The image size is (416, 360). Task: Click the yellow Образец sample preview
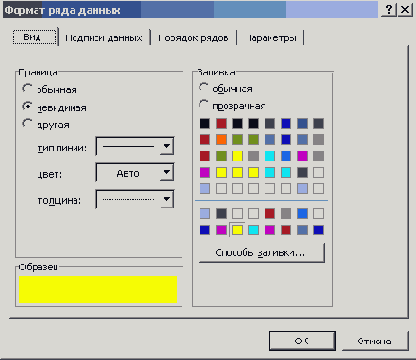click(98, 289)
